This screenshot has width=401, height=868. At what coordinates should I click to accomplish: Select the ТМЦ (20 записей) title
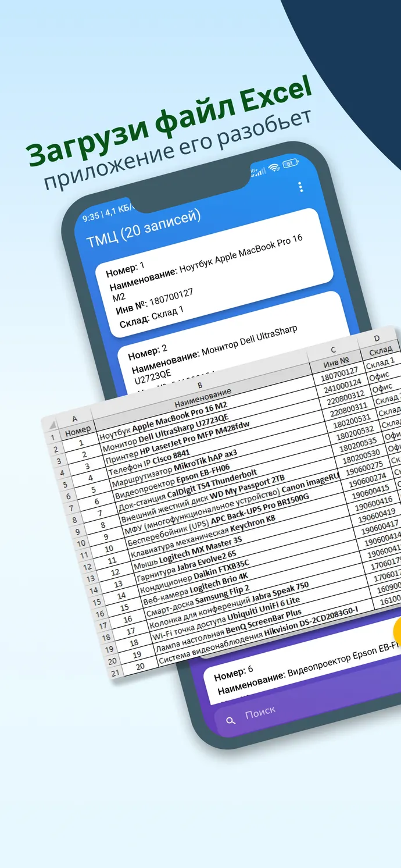point(143,229)
